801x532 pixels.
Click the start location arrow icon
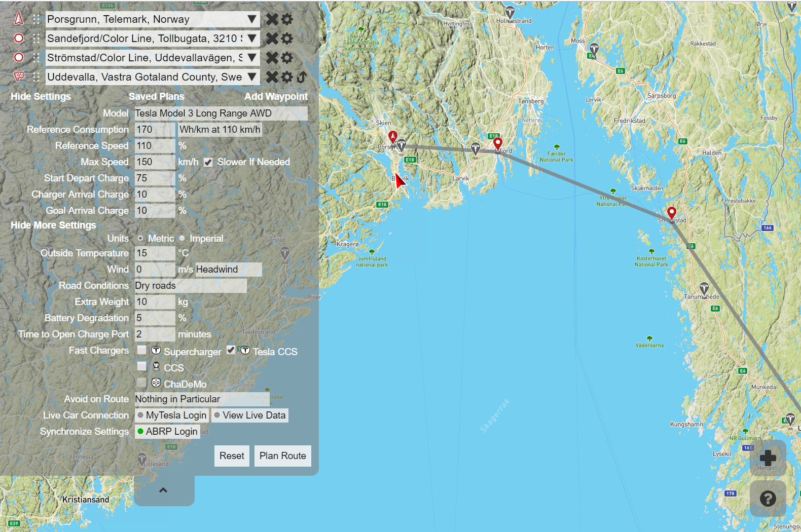point(19,19)
